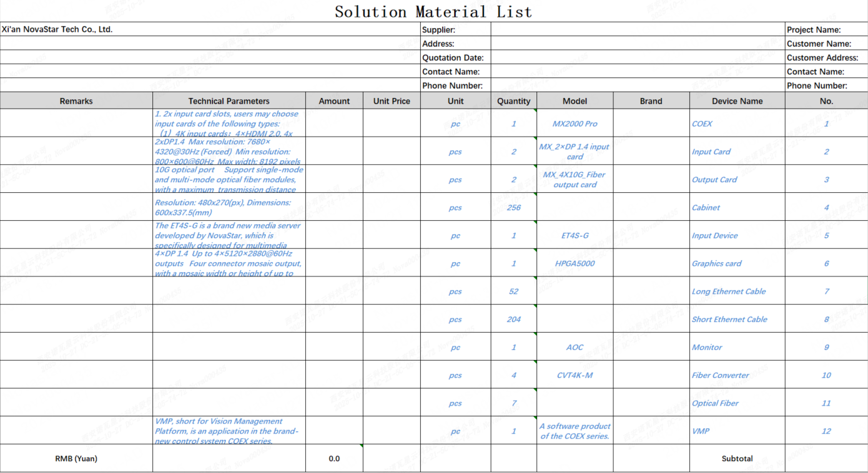Select the Device Name column header
This screenshot has height=473, width=868.
tap(737, 101)
